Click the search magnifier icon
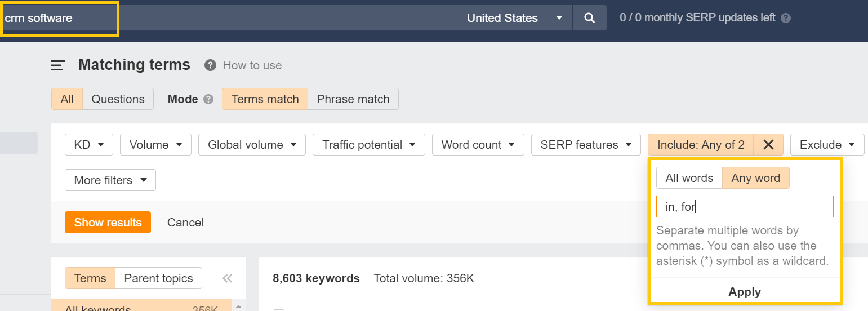868x311 pixels. coord(589,18)
